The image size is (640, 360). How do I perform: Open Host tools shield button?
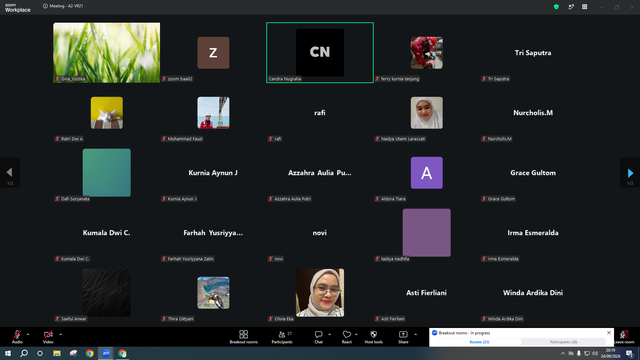tap(373, 337)
